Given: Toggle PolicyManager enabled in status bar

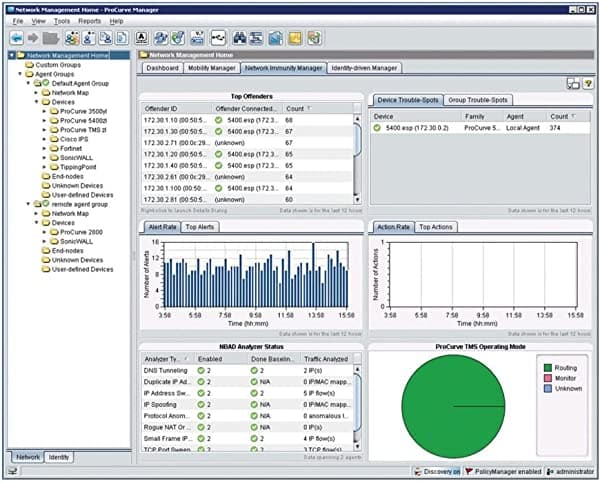Looking at the screenshot, I should [503, 472].
